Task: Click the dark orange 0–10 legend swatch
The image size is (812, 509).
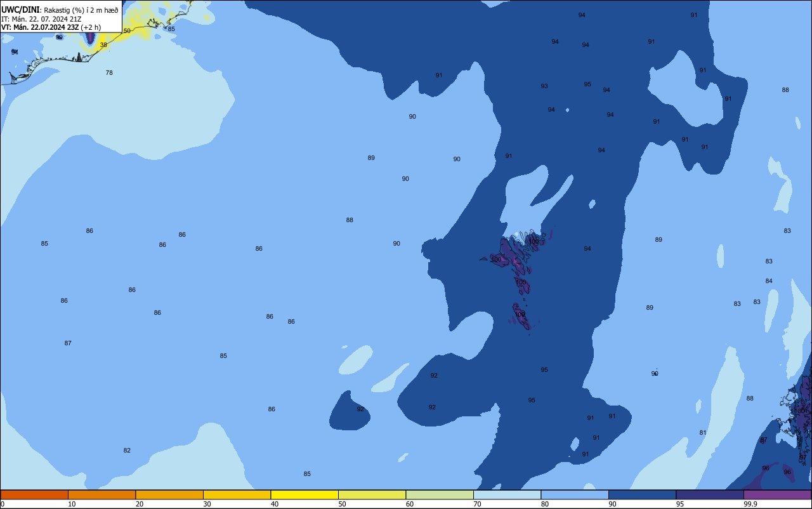Action: point(34,494)
